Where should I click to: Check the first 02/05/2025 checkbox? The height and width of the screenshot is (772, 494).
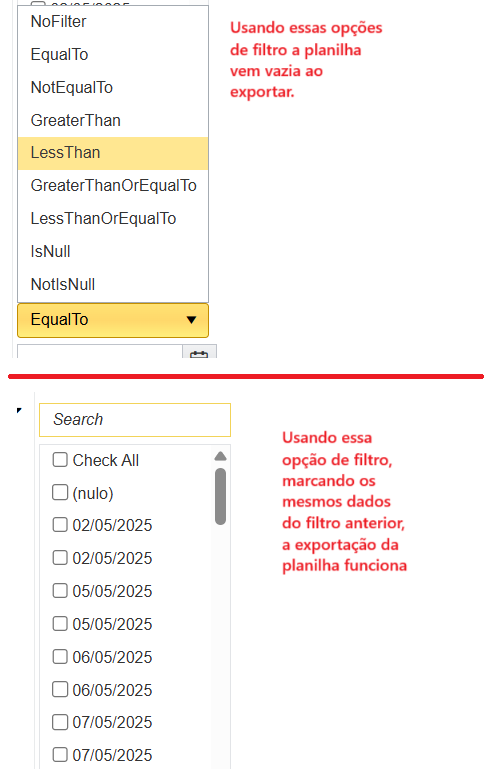tap(60, 525)
